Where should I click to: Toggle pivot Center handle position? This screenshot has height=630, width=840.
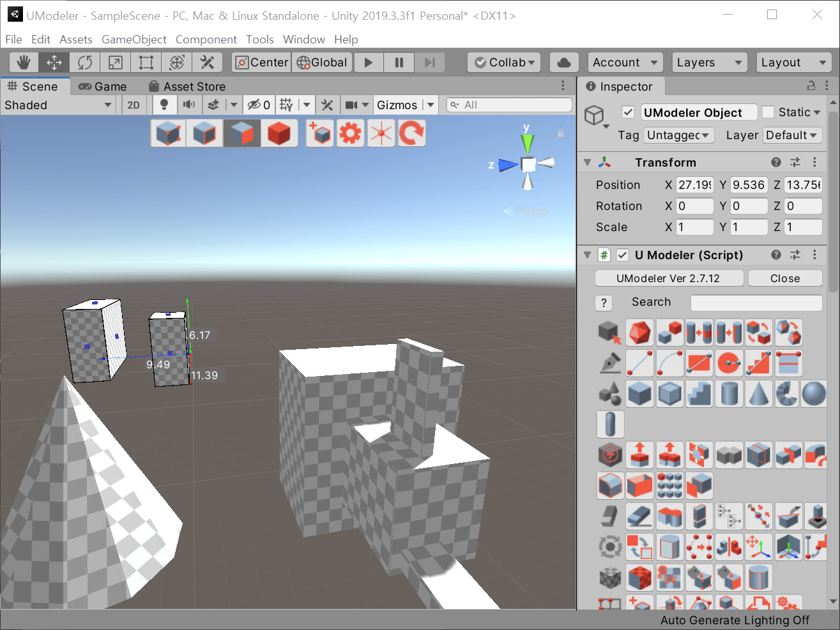tap(262, 62)
